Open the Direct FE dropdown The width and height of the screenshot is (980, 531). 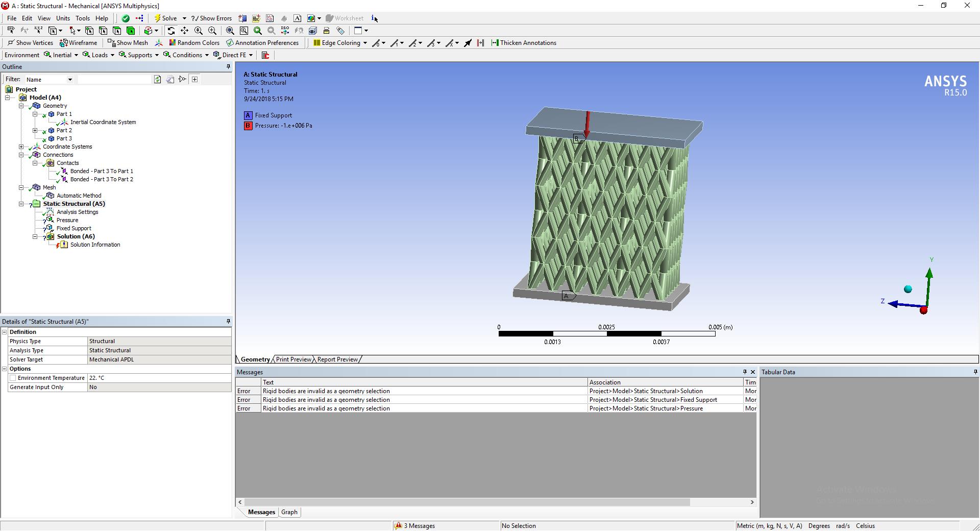(x=233, y=55)
